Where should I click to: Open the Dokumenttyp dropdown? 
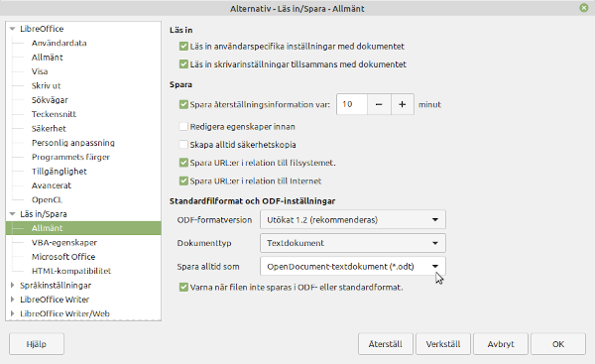[x=353, y=243]
